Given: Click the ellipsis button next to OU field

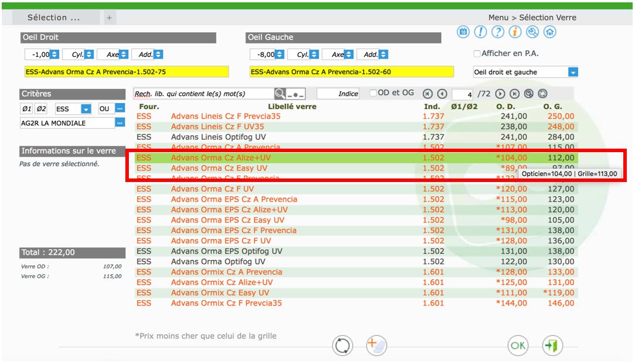Looking at the screenshot, I should (120, 108).
